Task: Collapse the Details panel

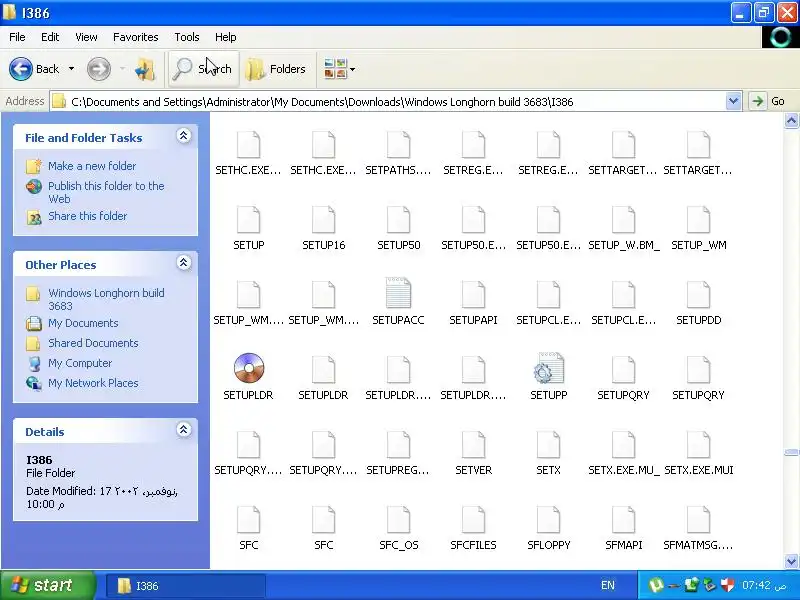Action: coord(184,430)
